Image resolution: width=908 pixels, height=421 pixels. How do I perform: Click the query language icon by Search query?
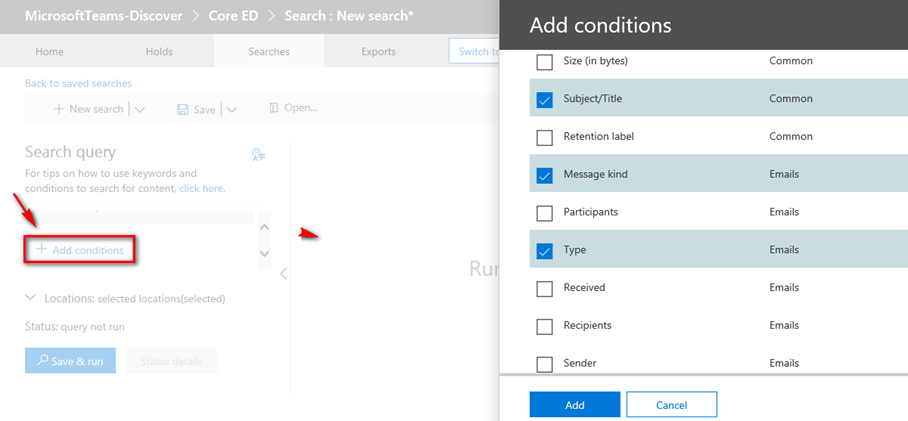point(258,154)
